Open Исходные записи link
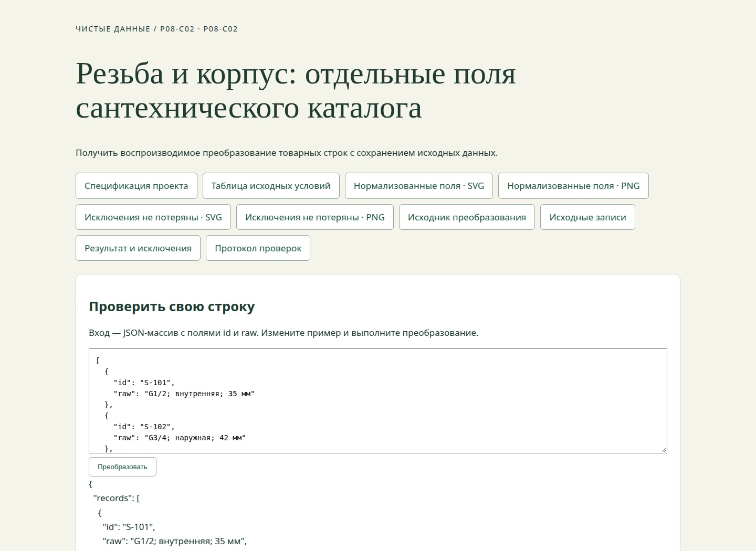 (587, 217)
